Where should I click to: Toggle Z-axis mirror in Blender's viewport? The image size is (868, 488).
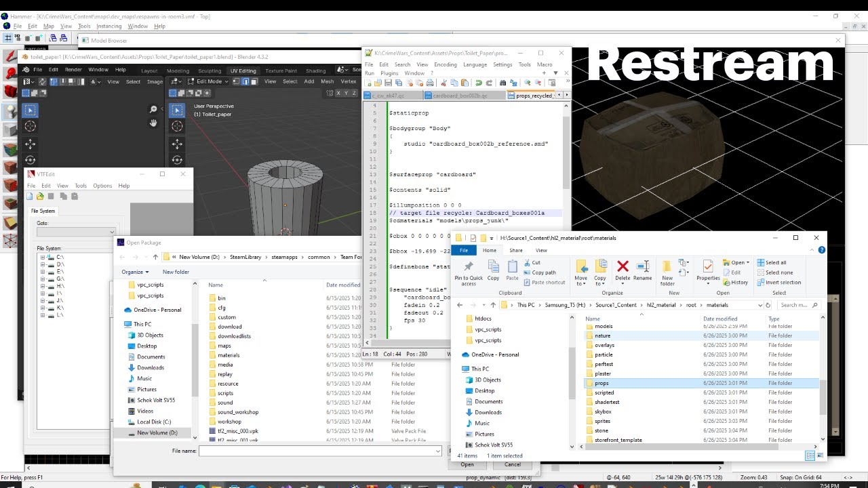[354, 93]
